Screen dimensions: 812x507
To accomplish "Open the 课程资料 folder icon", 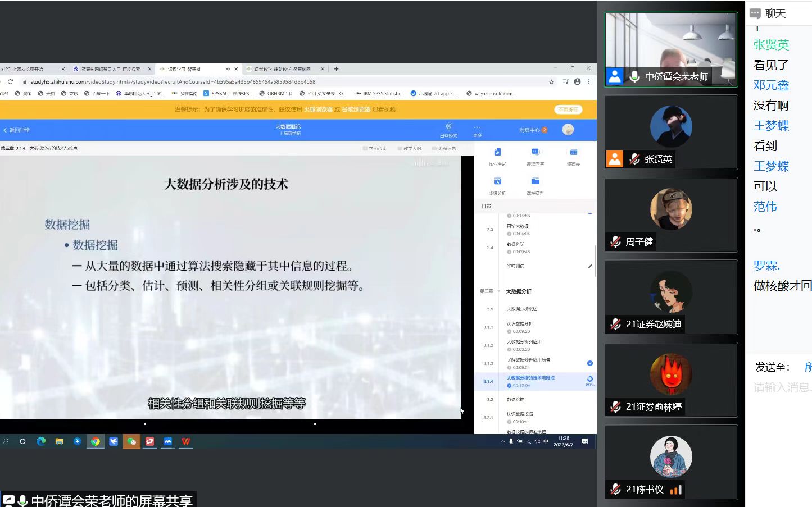I will [x=535, y=181].
